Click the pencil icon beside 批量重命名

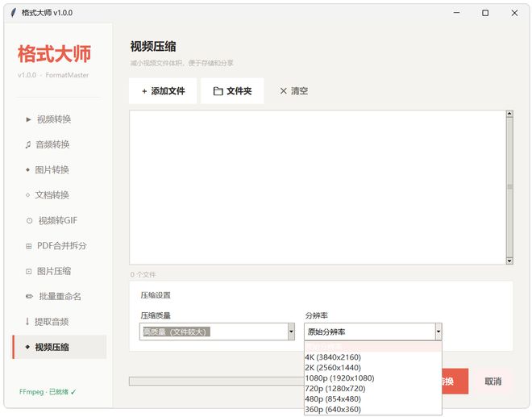click(x=30, y=297)
